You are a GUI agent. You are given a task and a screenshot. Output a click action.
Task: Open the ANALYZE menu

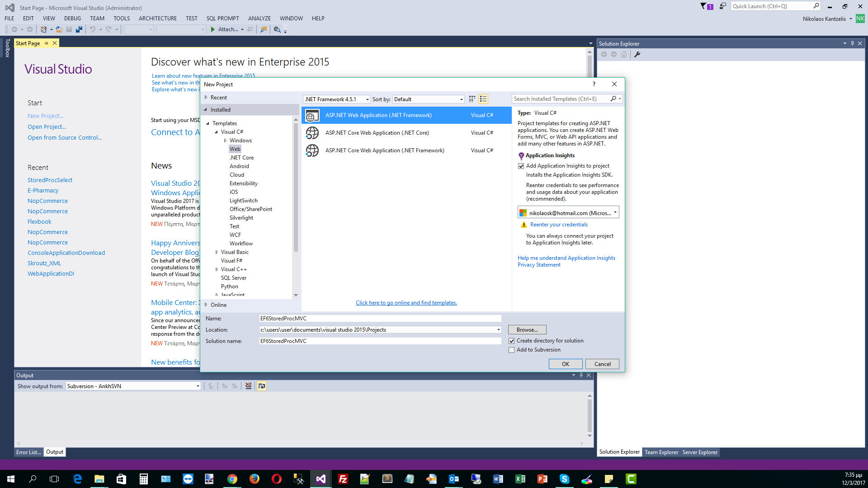(259, 19)
